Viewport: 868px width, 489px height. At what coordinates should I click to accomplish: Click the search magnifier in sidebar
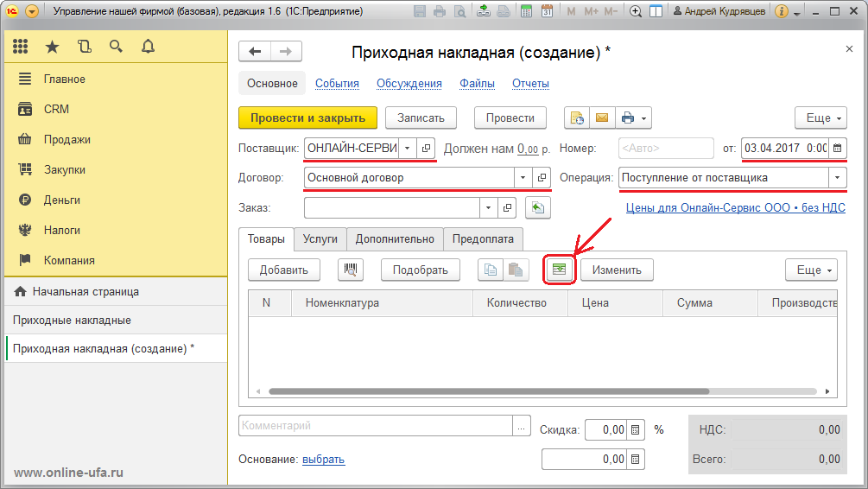click(116, 47)
